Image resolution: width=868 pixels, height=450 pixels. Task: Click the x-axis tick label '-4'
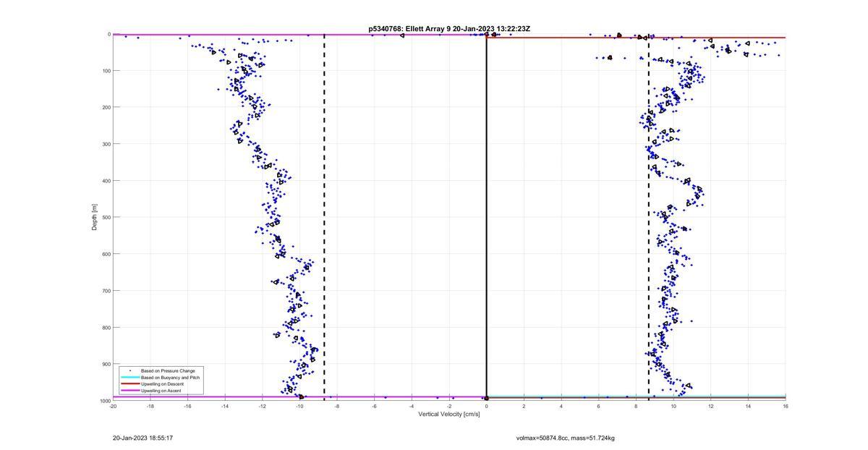click(x=412, y=406)
